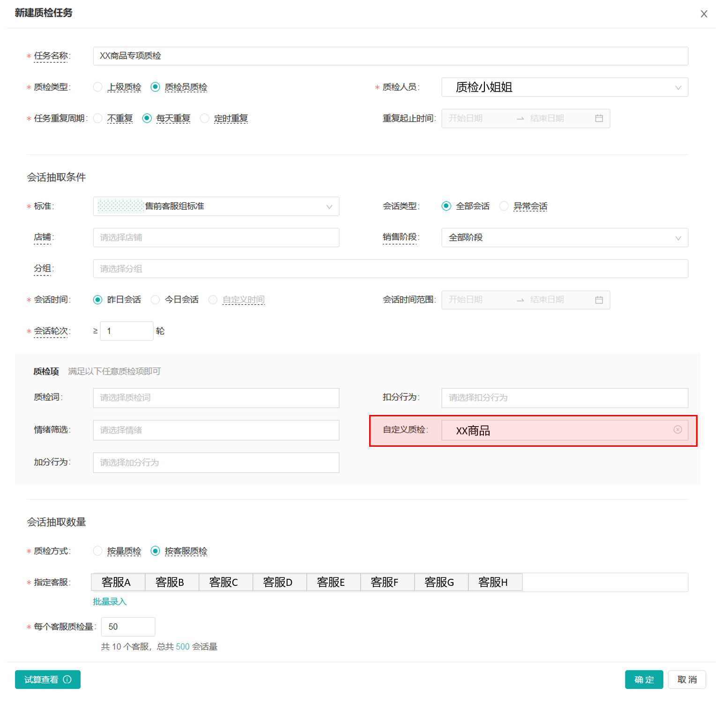Open 质检词 selection field

(216, 398)
